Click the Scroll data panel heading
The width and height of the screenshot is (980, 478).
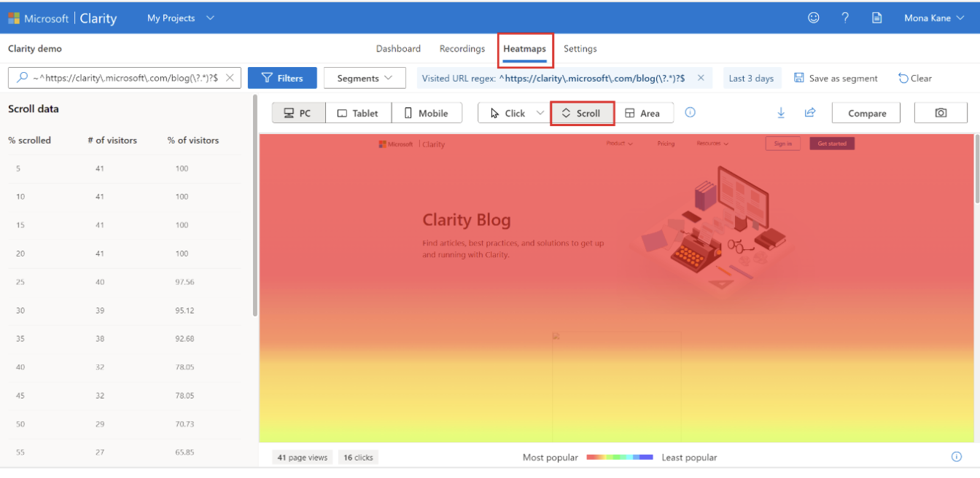coord(34,109)
